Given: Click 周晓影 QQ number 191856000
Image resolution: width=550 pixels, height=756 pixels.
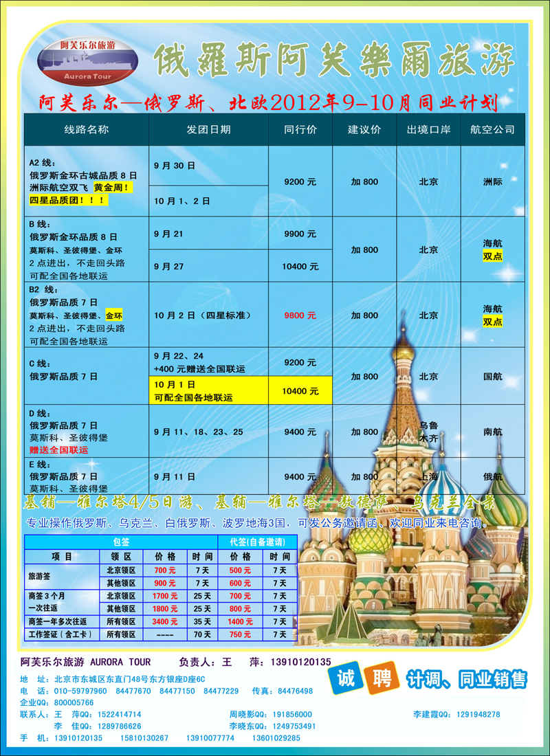Looking at the screenshot, I should click(291, 715).
